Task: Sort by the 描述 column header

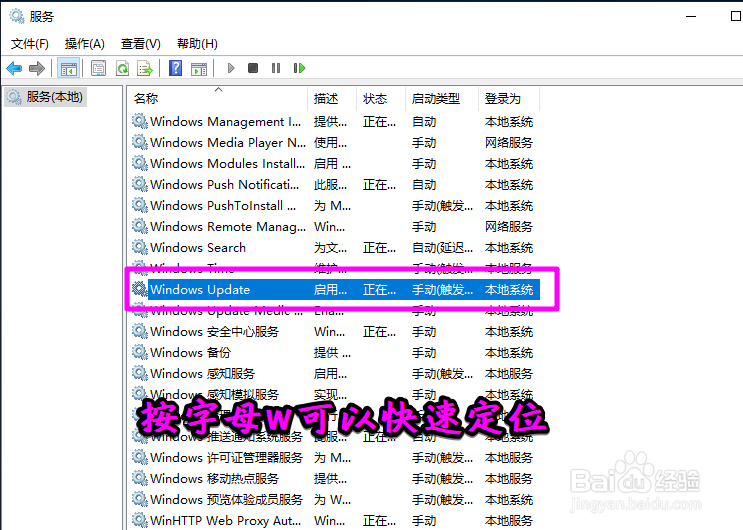Action: (332, 99)
